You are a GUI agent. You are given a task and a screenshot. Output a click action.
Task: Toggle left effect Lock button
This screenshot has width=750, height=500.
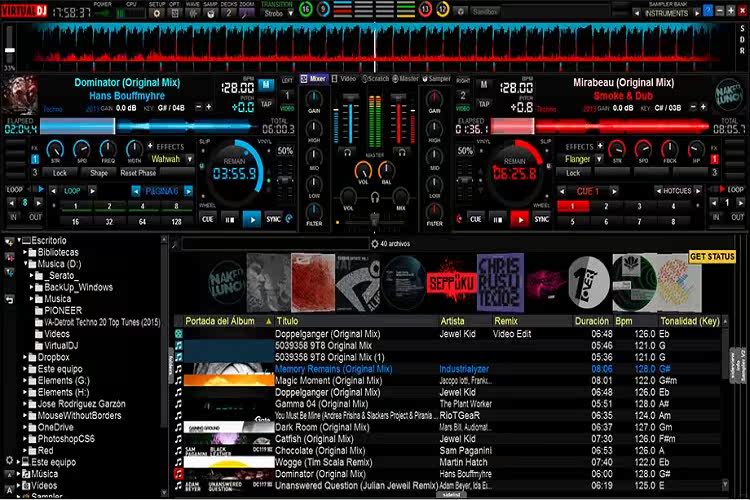click(60, 173)
